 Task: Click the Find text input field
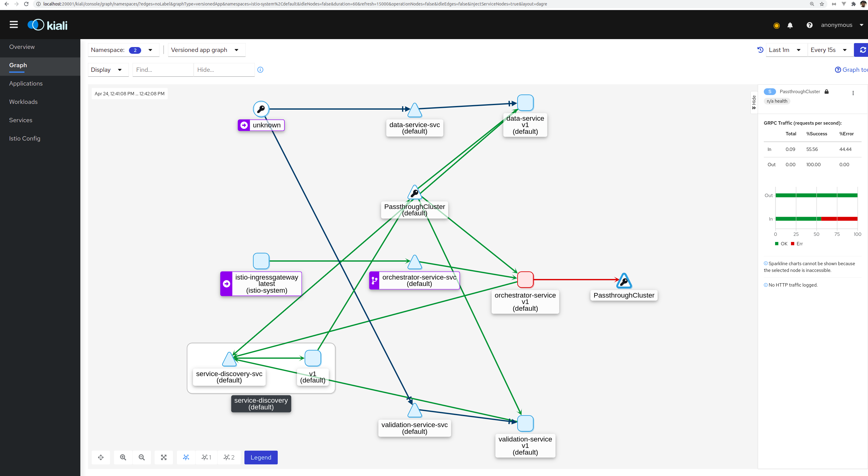(x=163, y=70)
